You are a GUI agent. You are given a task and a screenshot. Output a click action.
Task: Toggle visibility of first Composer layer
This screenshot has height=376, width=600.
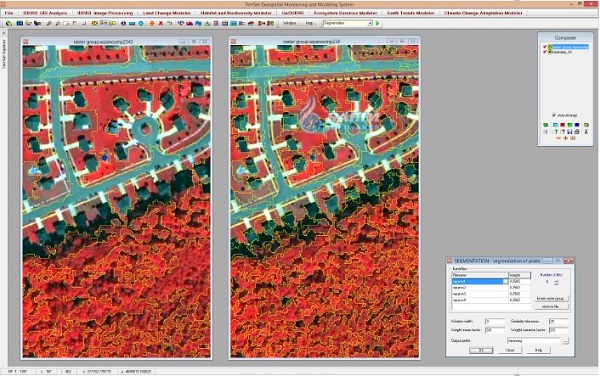[x=545, y=47]
